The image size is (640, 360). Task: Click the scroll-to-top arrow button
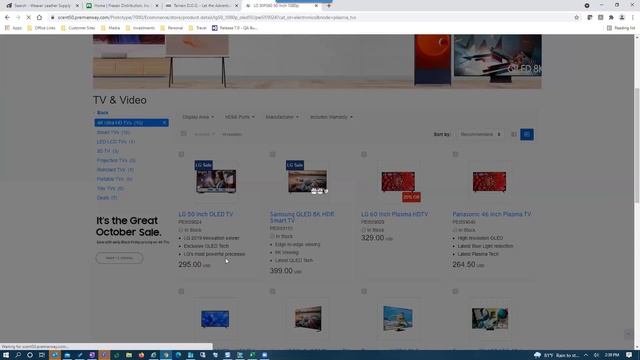[629, 334]
